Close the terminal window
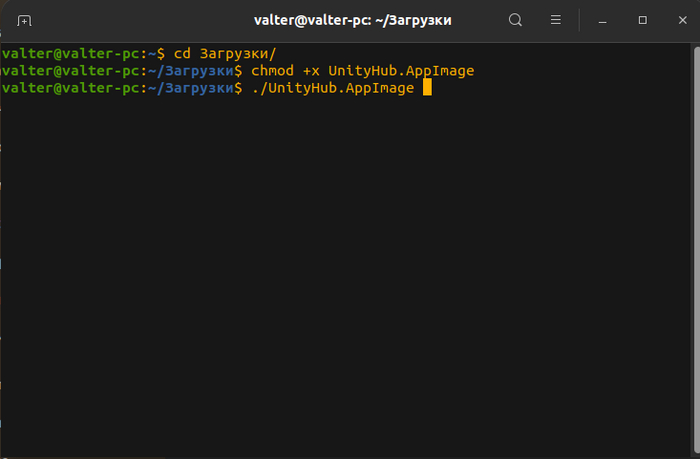This screenshot has height=459, width=700. [680, 20]
